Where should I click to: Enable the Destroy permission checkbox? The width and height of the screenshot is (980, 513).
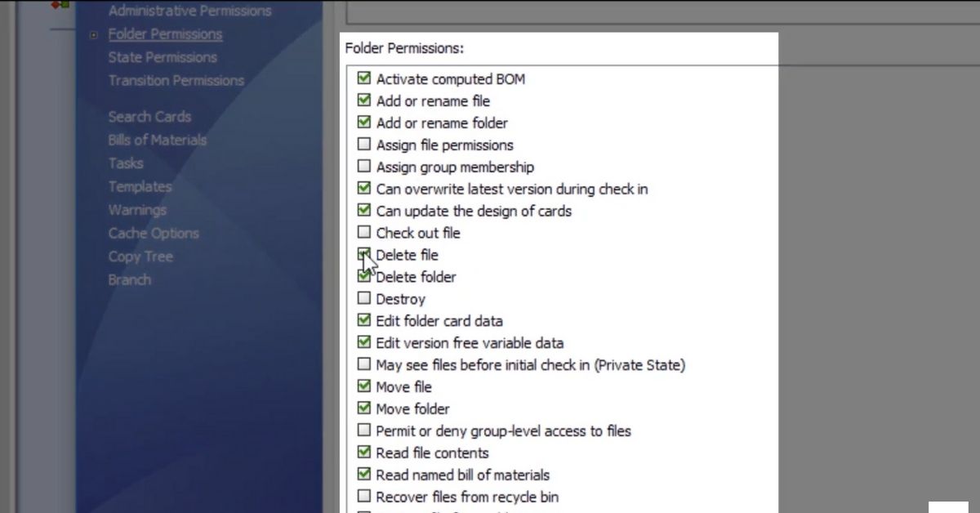pyautogui.click(x=364, y=299)
